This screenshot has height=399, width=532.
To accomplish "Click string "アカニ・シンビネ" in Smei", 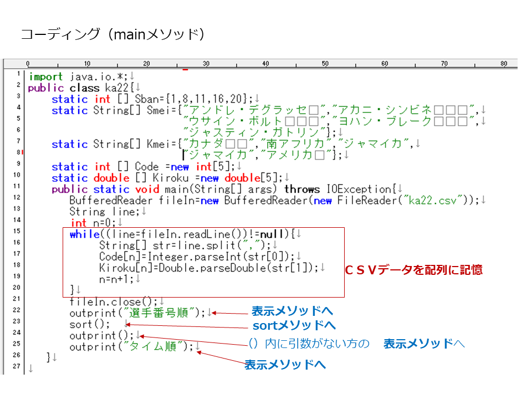I will 402,110.
